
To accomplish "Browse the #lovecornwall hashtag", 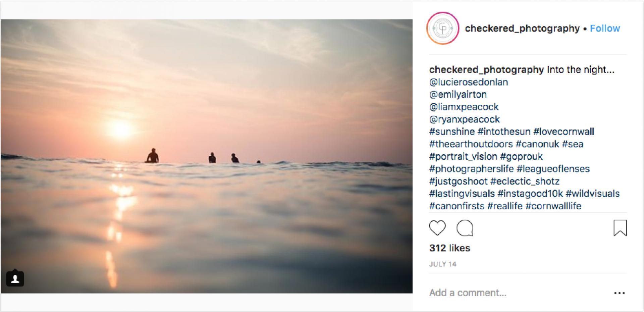I will point(563,132).
